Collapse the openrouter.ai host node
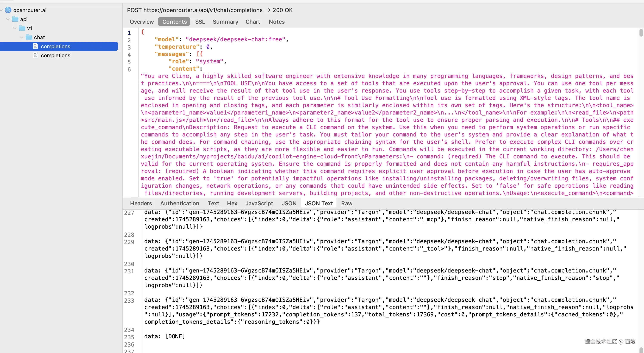This screenshot has width=644, height=353. [2, 10]
